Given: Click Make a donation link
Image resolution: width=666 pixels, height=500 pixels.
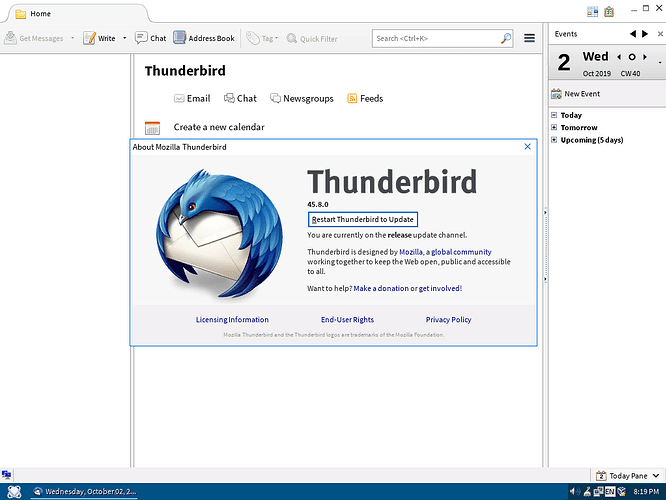Looking at the screenshot, I should click(x=381, y=288).
